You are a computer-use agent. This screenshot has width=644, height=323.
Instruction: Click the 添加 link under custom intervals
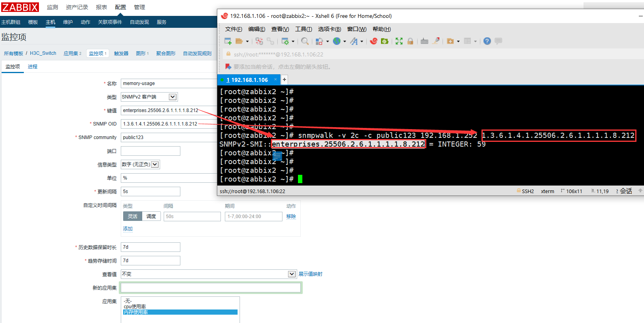pyautogui.click(x=128, y=229)
